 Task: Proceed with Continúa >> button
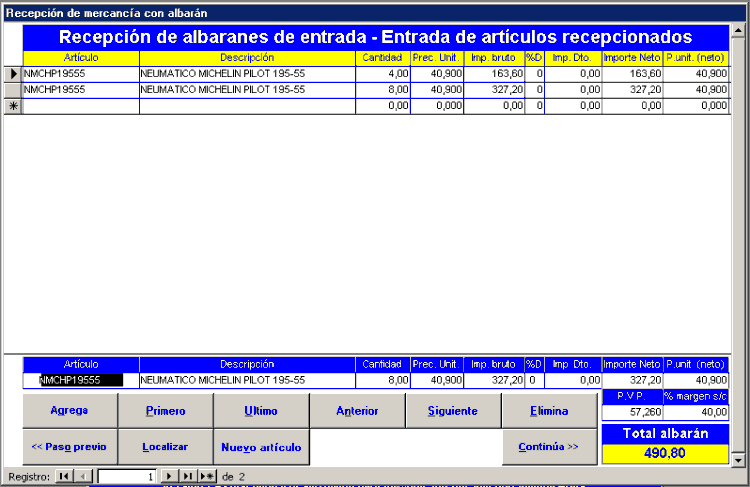[x=550, y=447]
